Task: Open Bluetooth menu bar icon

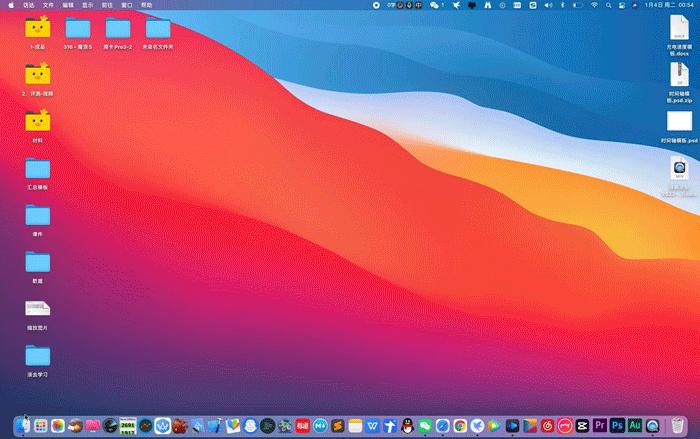Action: [562, 5]
